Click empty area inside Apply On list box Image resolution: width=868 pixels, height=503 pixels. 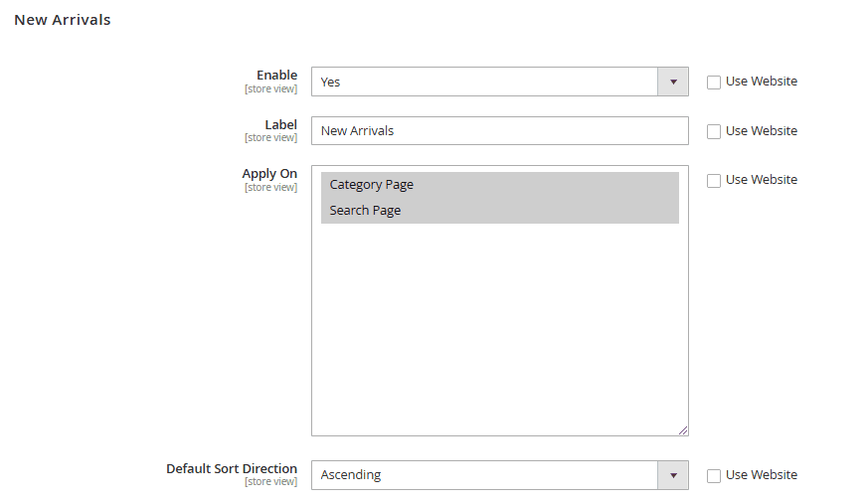click(x=499, y=328)
